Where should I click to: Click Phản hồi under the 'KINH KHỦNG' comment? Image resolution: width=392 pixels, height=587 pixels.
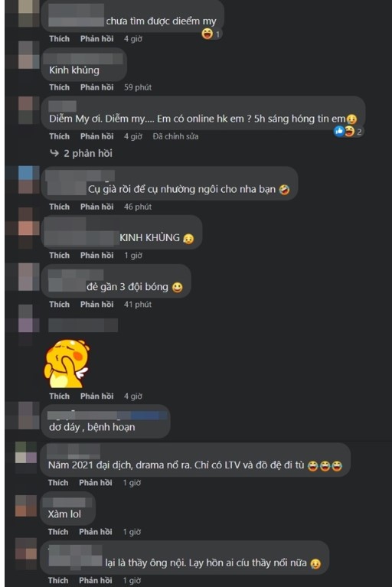coord(96,256)
